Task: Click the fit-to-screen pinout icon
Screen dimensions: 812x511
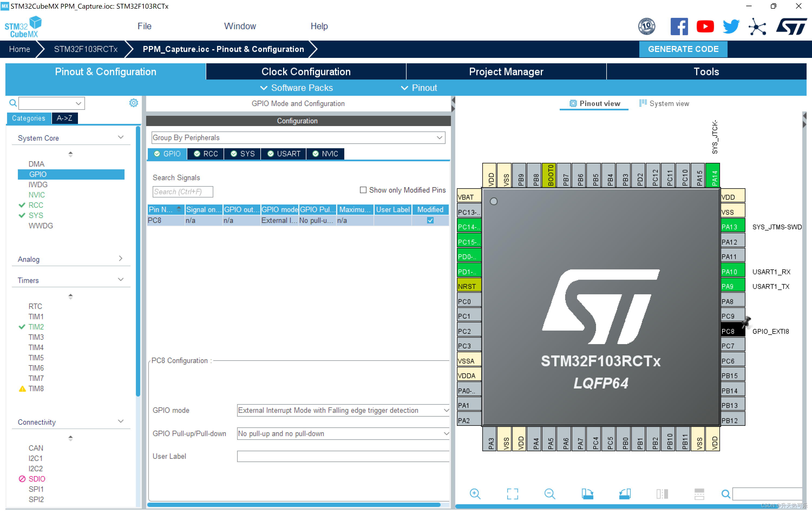Action: (512, 494)
